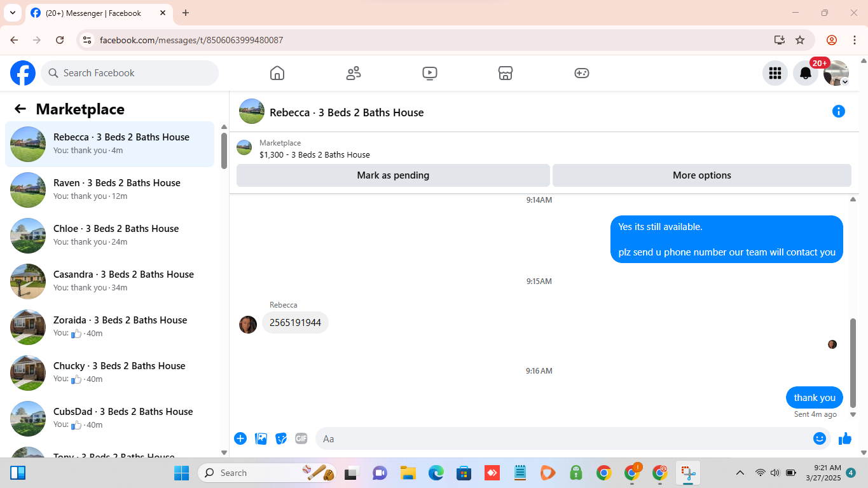Image resolution: width=868 pixels, height=488 pixels.
Task: Open Chucky conversation in the list
Action: tap(109, 373)
